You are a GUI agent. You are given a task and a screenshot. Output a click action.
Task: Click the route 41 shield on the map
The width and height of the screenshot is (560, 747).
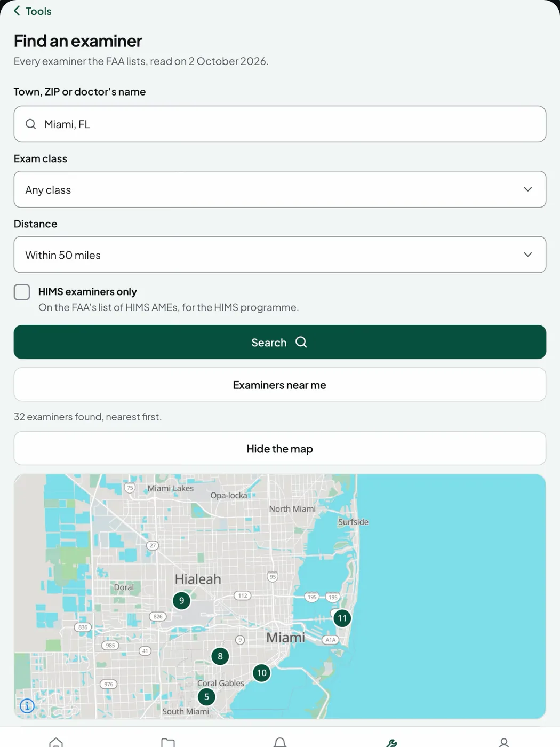[x=145, y=651]
